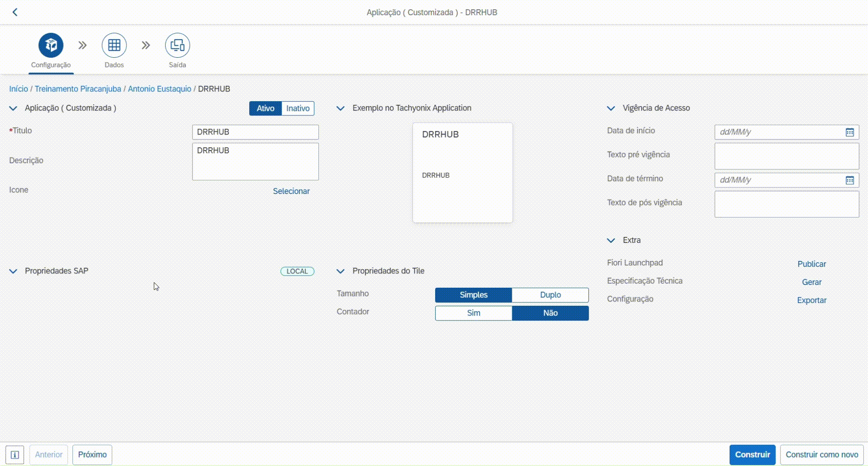Click the Titulo input field

(255, 132)
